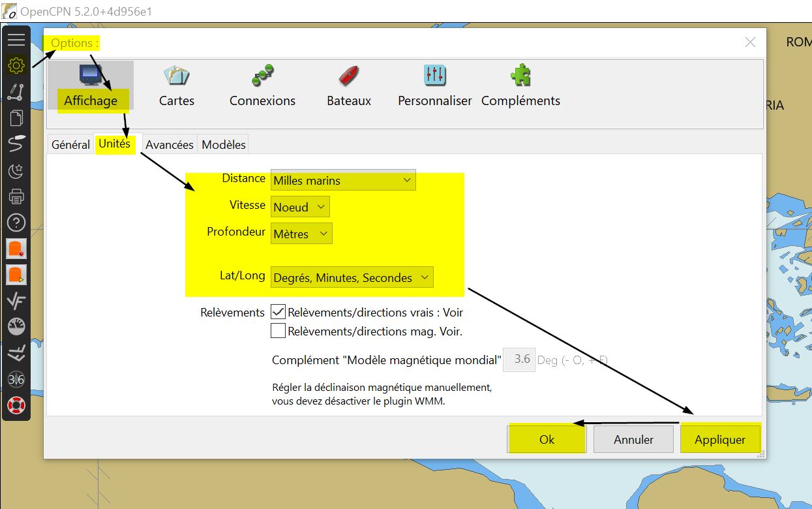Select the route creation tool icon
812x509 pixels.
point(16,91)
